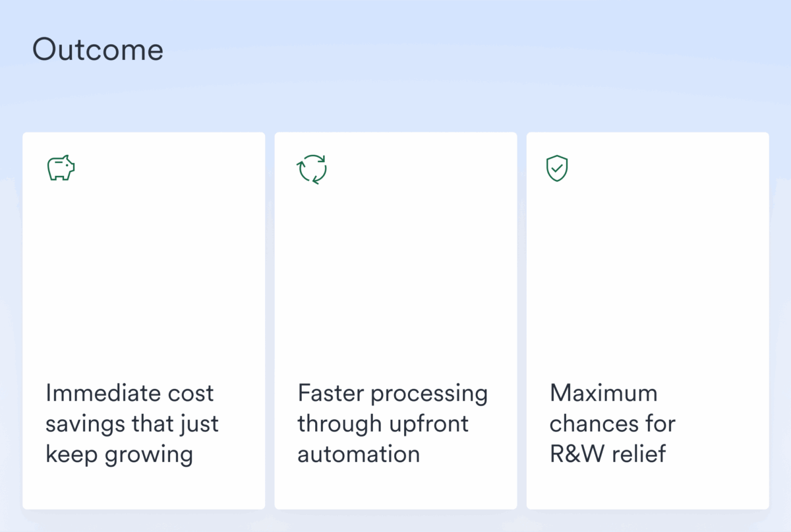Click the shield checkmark icon
This screenshot has width=791, height=532.
(x=557, y=169)
